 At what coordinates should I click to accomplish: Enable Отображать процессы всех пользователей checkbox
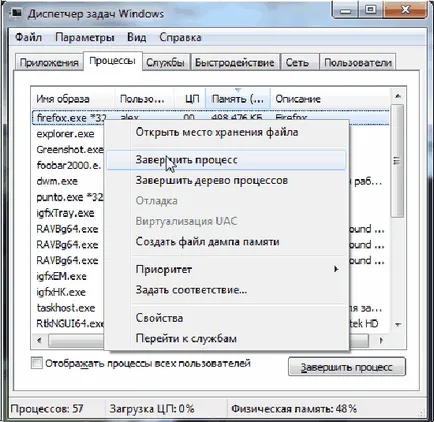click(37, 363)
